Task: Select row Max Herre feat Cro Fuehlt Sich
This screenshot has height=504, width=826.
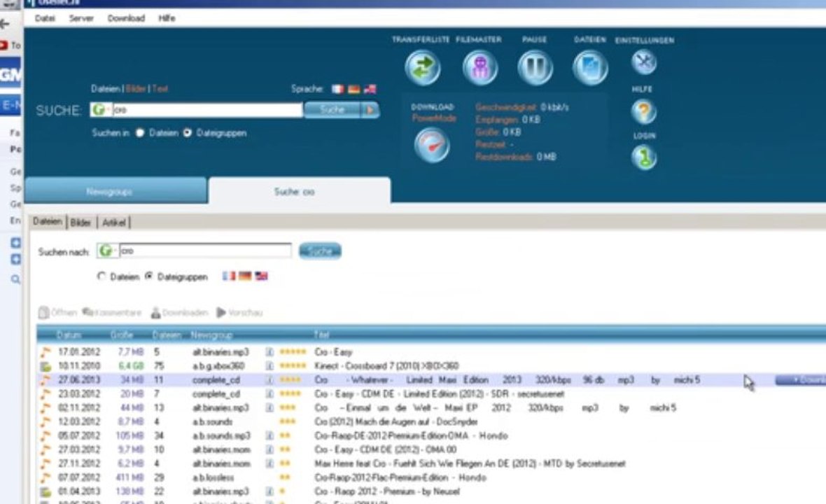Action: tap(431, 463)
